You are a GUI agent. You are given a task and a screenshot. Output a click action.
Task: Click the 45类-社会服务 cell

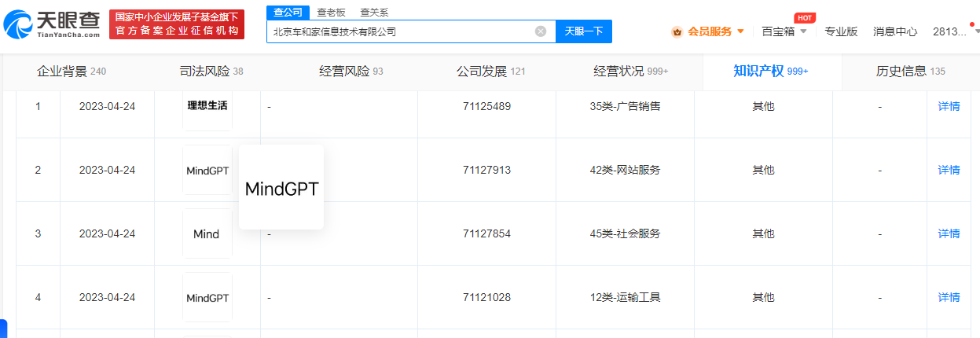(x=625, y=233)
